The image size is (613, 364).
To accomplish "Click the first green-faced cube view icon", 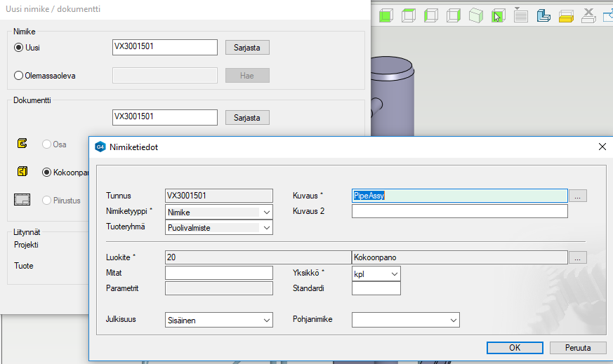I will (x=386, y=15).
